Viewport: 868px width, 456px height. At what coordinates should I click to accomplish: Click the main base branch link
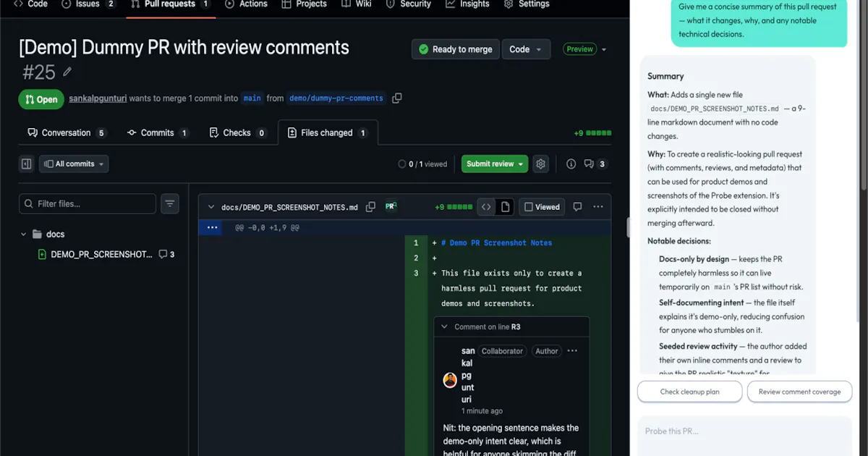tap(252, 98)
